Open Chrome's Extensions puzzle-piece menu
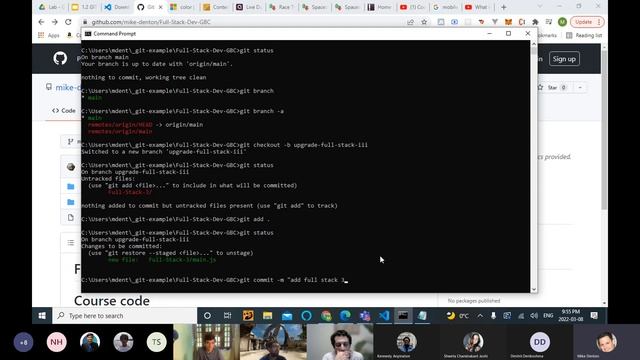The image size is (640, 360). click(x=535, y=22)
